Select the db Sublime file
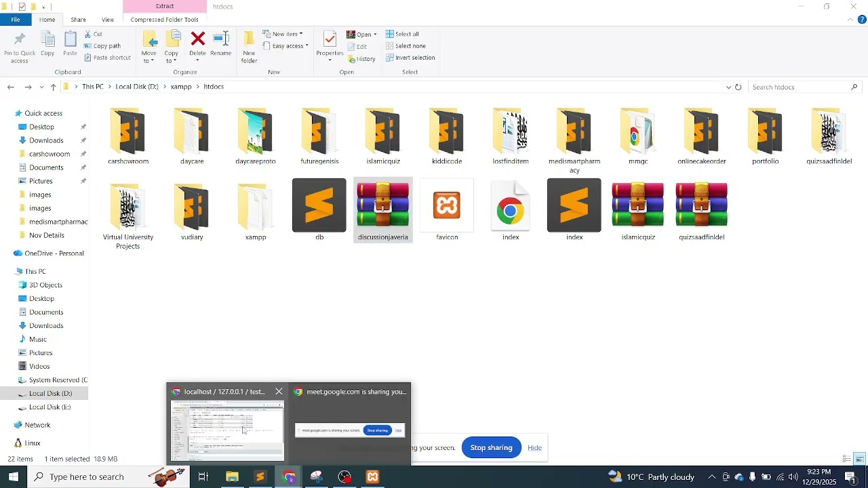 click(319, 211)
